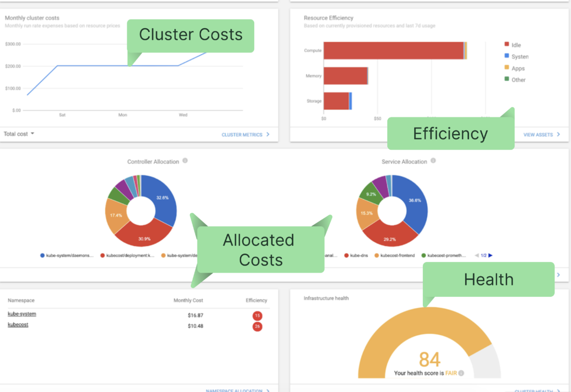Viewport: 571px width, 392px height.
Task: Click the $10.48 monthly cost value
Action: tap(195, 326)
